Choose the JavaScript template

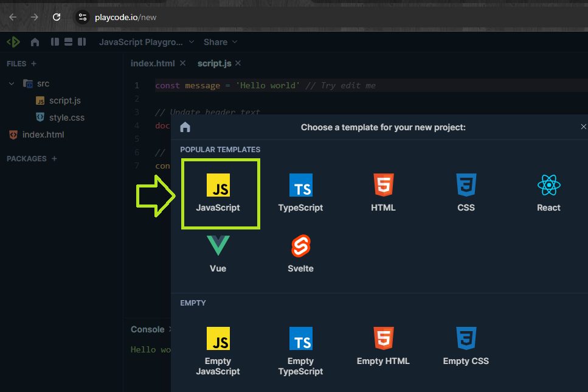click(x=218, y=192)
